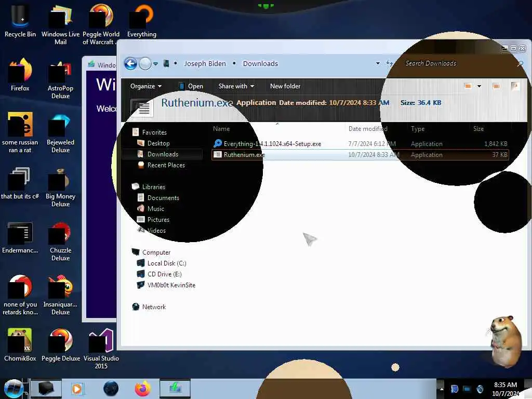This screenshot has width=532, height=399.
Task: Open Big Money Deluxe desktop icon
Action: coord(60,187)
